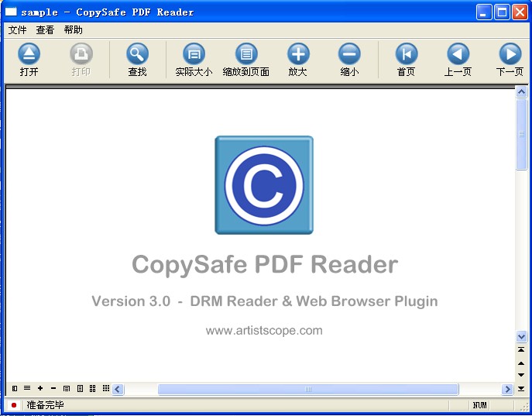The image size is (532, 416).
Task: Click horizontal scrollbar right arrow
Action: [x=507, y=389]
